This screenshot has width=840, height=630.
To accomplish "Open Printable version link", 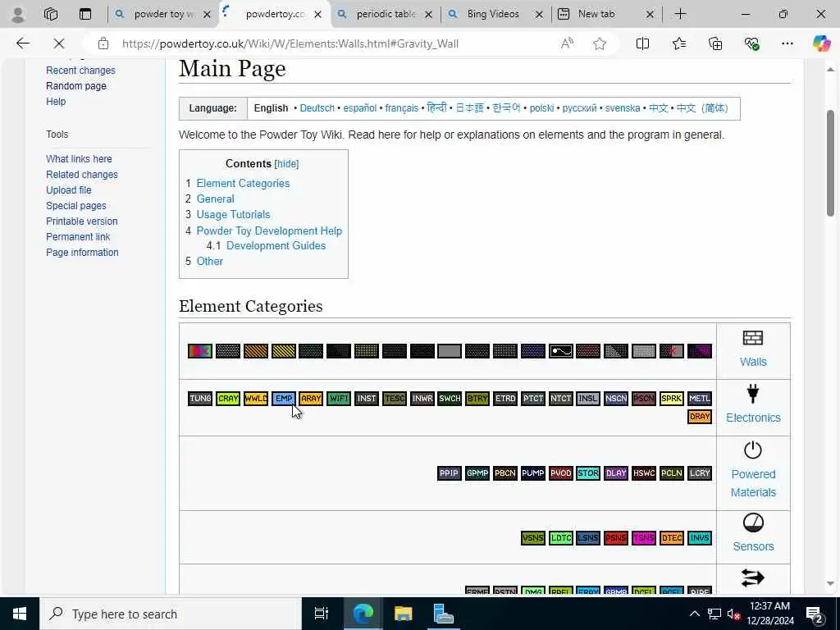I will click(x=81, y=221).
